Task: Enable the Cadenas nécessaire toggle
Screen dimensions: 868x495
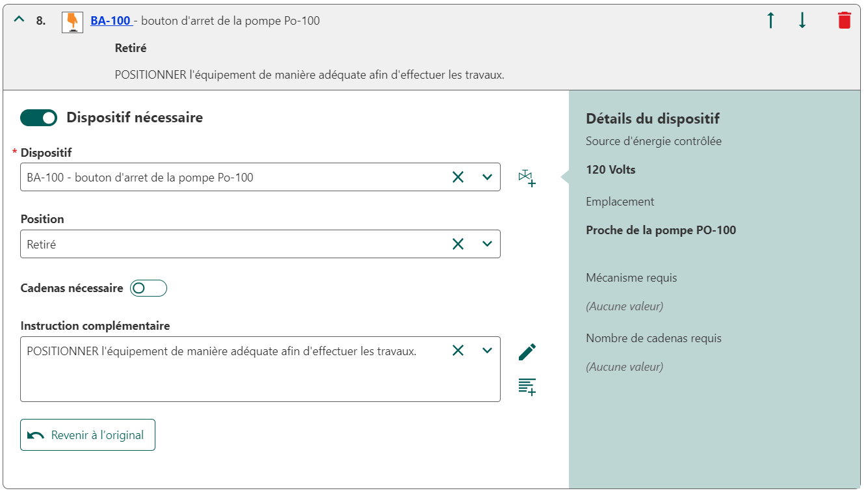Action: click(x=148, y=288)
